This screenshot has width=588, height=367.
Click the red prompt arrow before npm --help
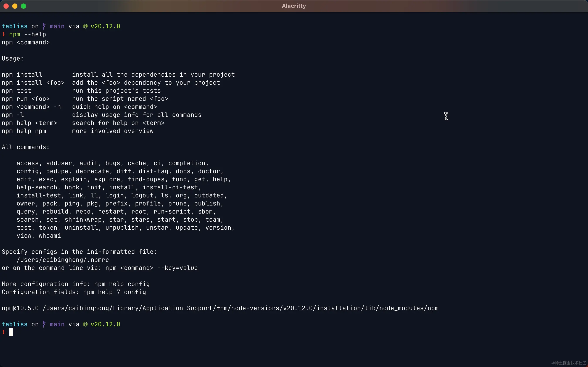tap(3, 34)
